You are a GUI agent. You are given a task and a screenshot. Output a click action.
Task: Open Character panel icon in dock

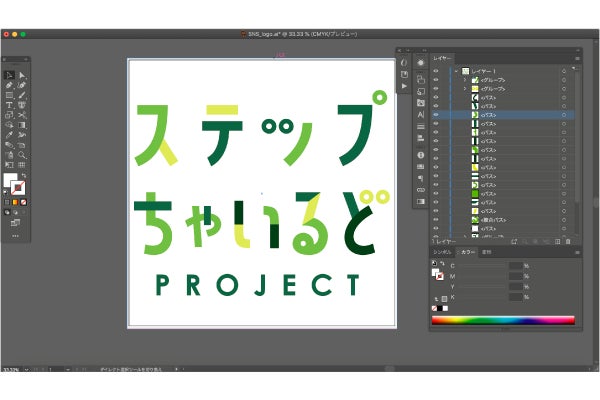coord(420,115)
